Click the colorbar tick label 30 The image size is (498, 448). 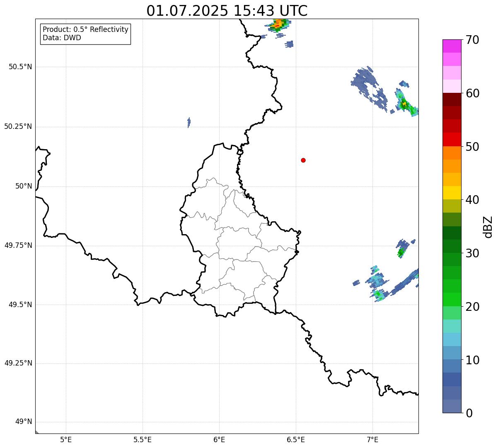(x=472, y=253)
